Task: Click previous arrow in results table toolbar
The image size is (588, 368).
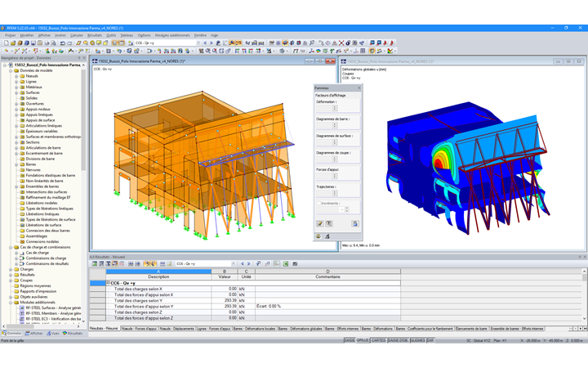Action: [x=243, y=263]
